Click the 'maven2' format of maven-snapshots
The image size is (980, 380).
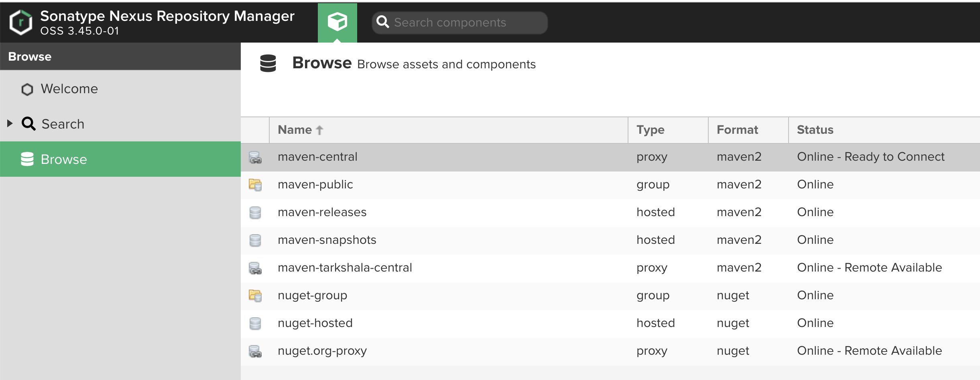(739, 240)
